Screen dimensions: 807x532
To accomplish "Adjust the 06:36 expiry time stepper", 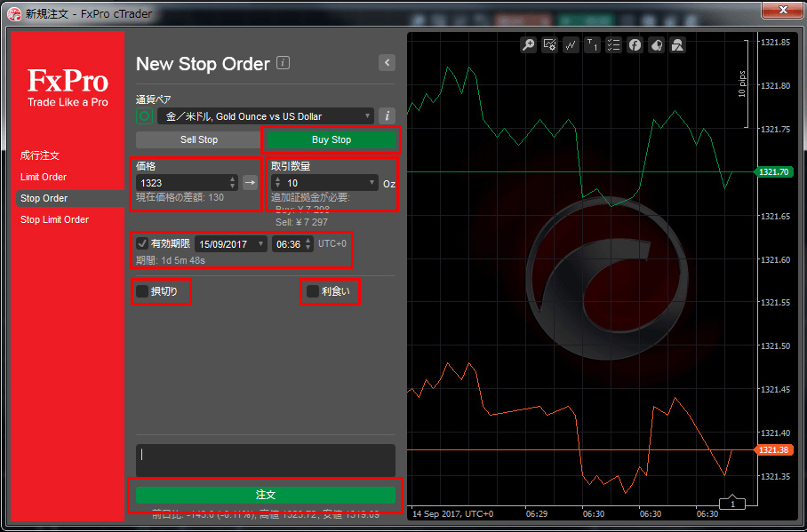I will [x=308, y=244].
